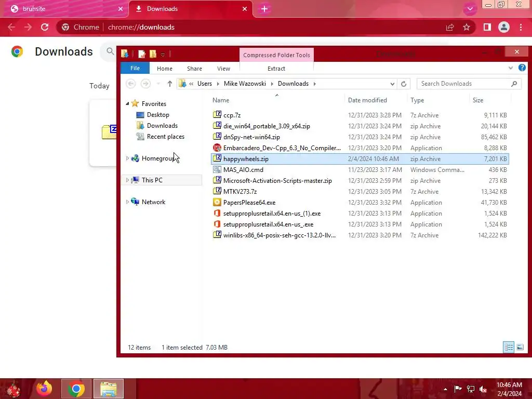
Task: Click the Chrome address bar URL
Action: [x=141, y=27]
